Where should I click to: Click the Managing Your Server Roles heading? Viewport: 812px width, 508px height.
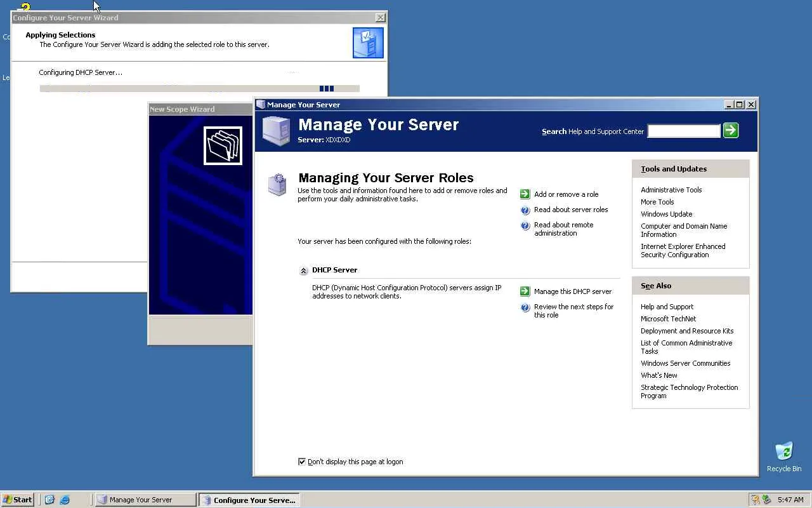click(x=386, y=178)
